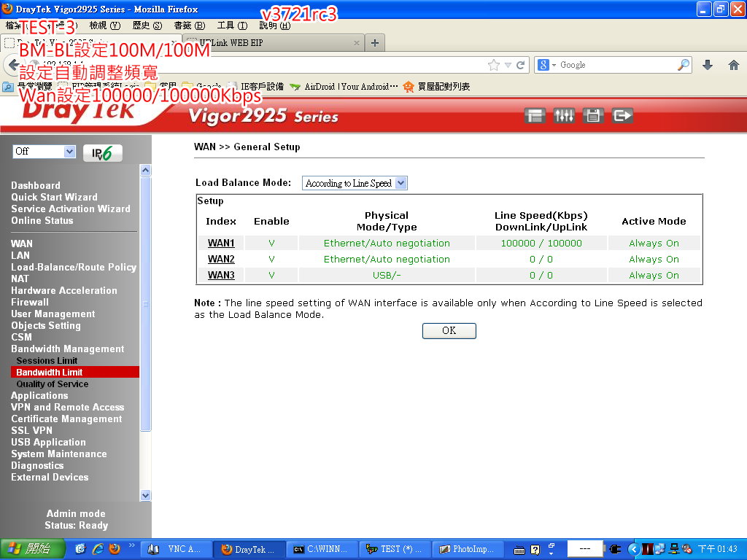The width and height of the screenshot is (747, 560).
Task: Open the WAN1 settings link
Action: (x=221, y=244)
